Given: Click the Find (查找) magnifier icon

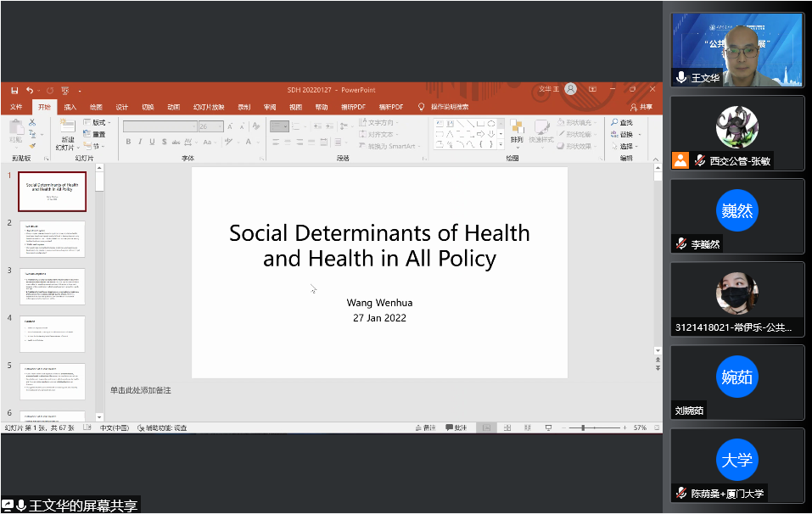Looking at the screenshot, I should 613,123.
